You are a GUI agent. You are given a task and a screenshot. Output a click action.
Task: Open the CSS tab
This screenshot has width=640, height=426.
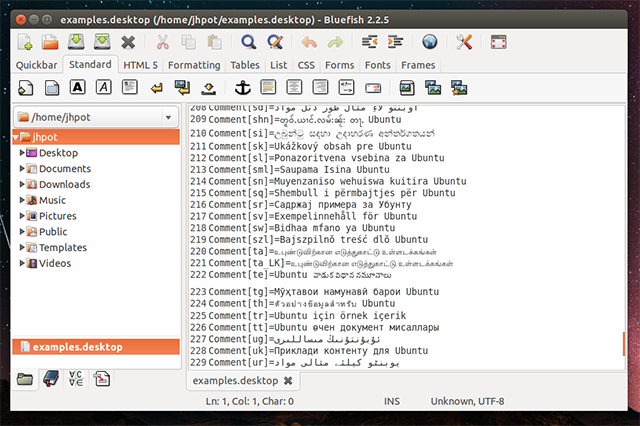306,65
